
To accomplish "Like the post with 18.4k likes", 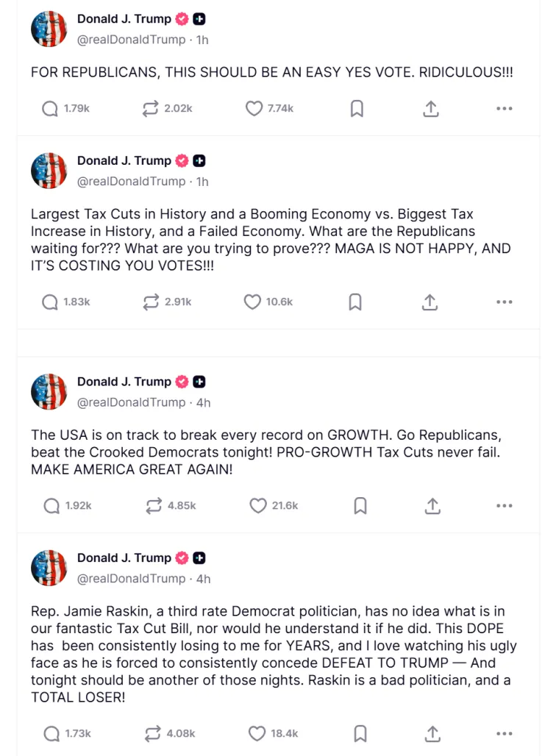I will coord(257,734).
